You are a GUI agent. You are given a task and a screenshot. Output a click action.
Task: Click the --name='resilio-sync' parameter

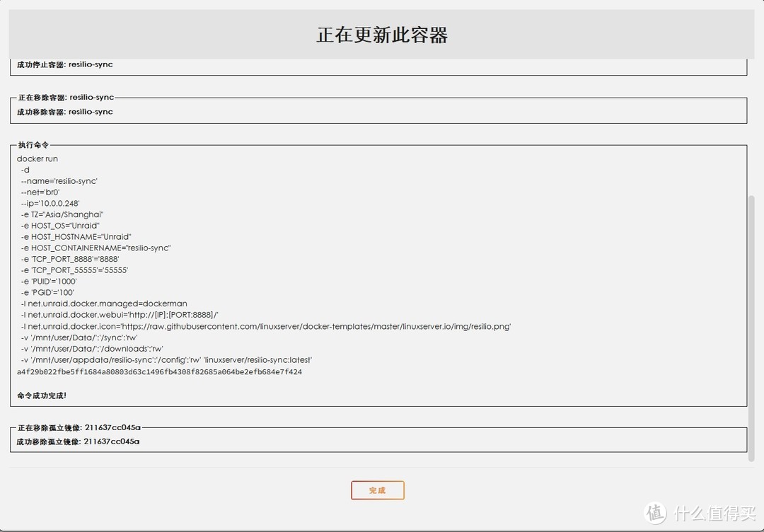coord(61,180)
